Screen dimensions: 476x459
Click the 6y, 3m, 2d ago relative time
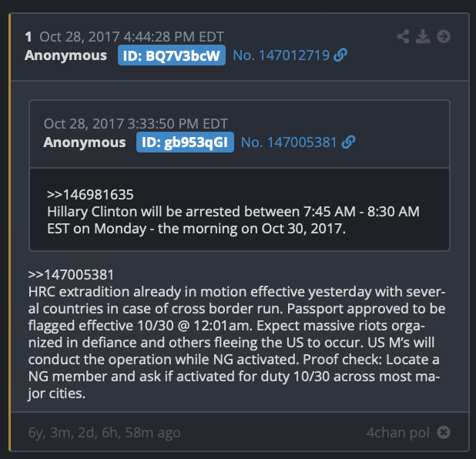105,433
